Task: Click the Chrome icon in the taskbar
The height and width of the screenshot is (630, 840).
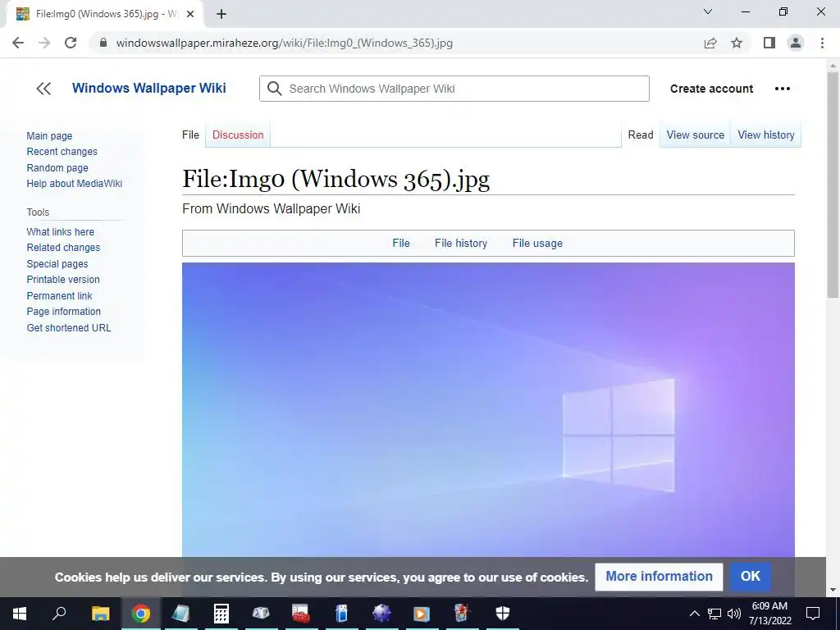Action: click(x=141, y=614)
